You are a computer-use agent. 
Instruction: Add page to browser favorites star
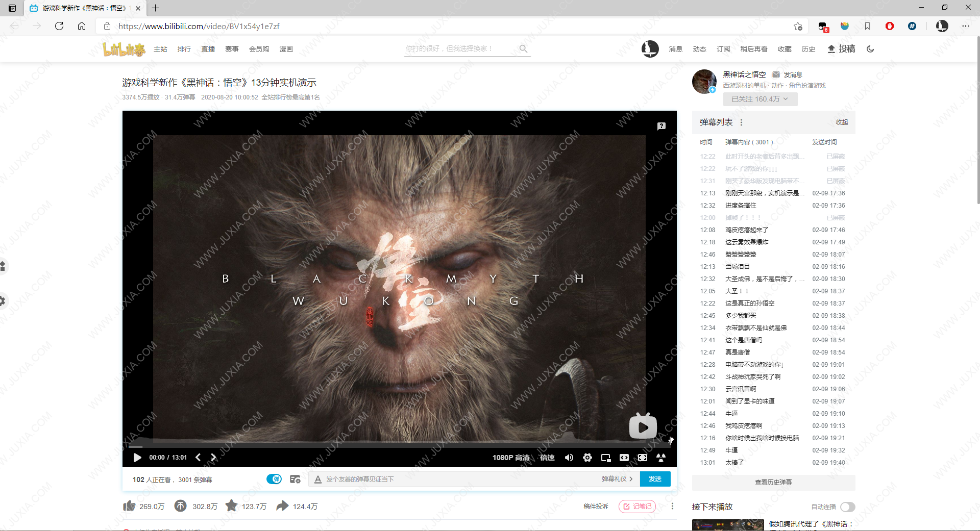click(798, 26)
